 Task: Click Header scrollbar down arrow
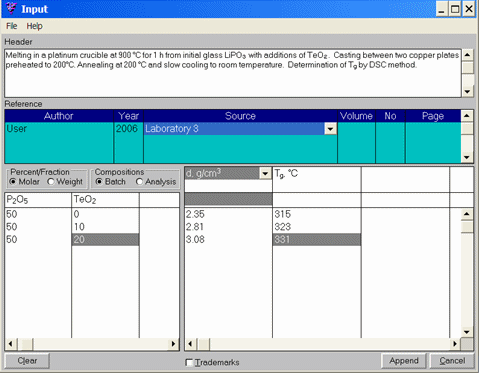coord(468,91)
